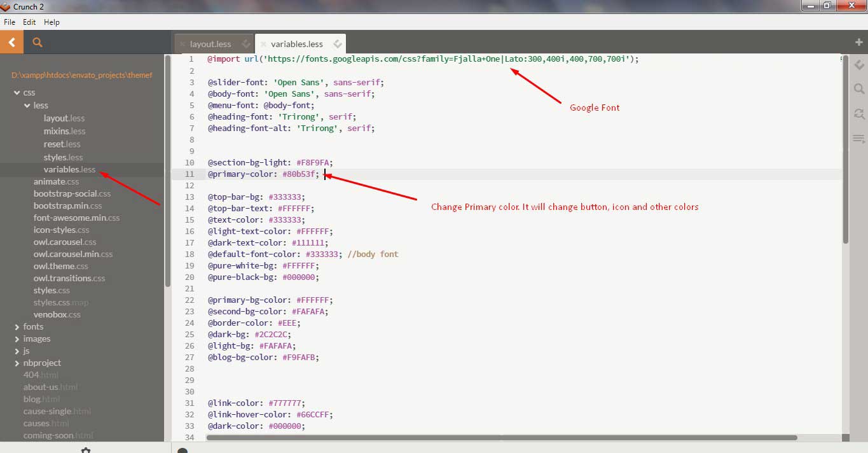Open causes.html in file tree

46,423
